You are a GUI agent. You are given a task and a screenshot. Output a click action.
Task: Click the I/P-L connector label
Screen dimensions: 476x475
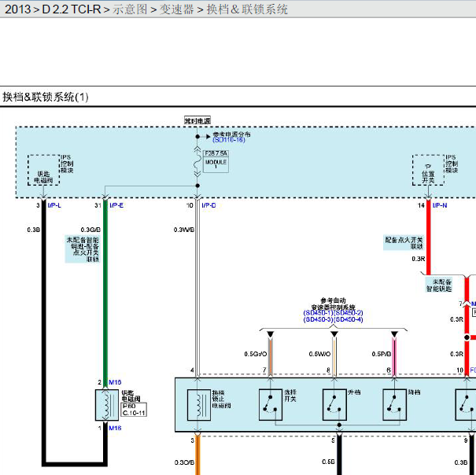click(54, 205)
